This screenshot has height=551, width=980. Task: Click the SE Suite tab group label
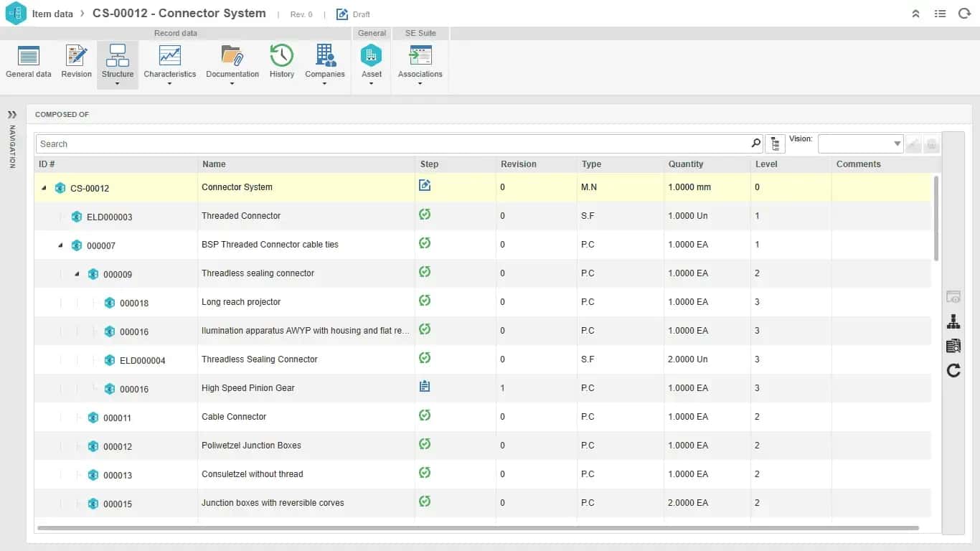[420, 33]
